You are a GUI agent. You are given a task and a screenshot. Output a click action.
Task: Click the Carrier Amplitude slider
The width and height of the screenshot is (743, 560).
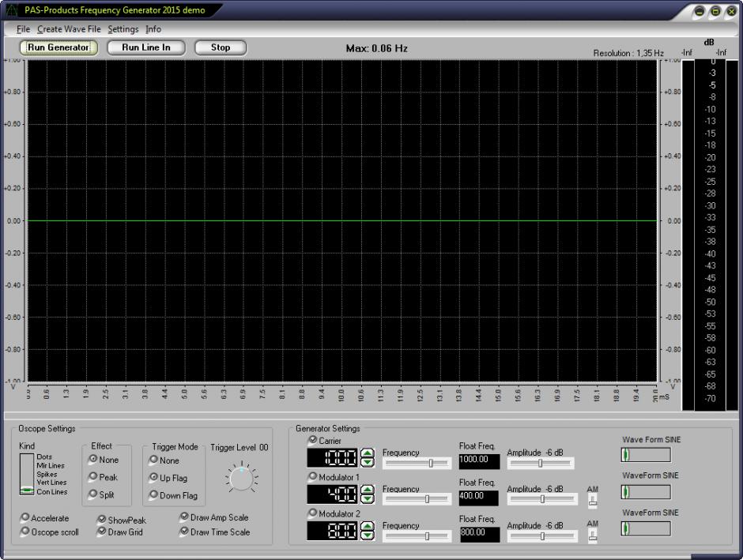pos(541,464)
